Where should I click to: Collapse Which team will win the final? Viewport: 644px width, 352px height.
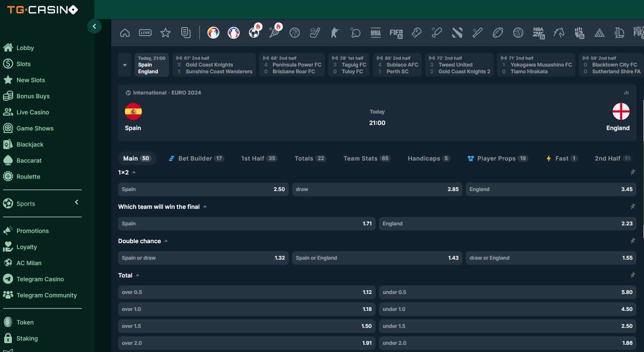[x=205, y=207]
